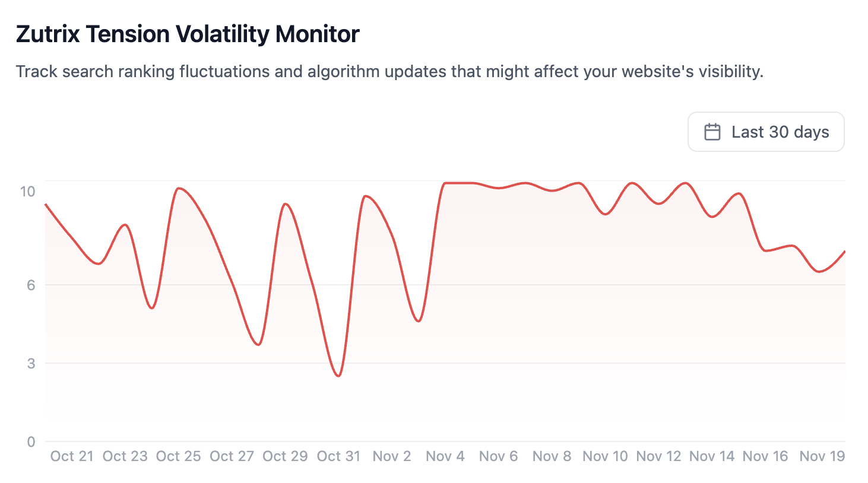Viewport: 868px width, 483px height.
Task: Click the Zutrix Tension Volatility Monitor heading
Action: (188, 34)
